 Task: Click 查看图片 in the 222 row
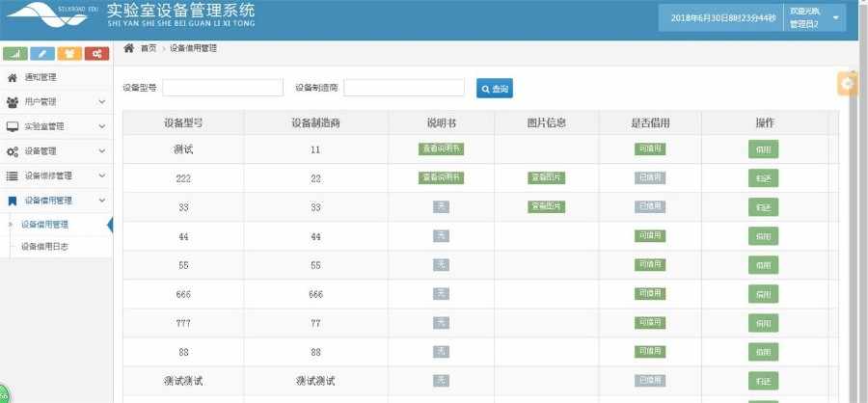click(547, 177)
